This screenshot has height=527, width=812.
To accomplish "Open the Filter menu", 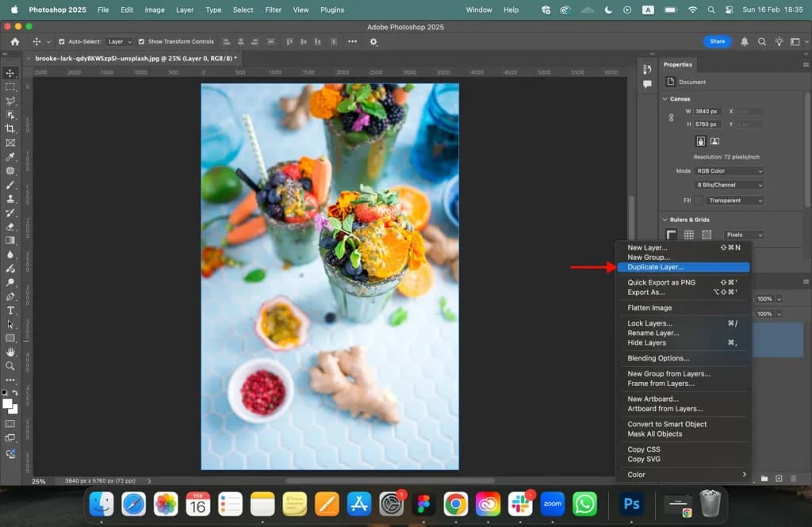I will (273, 10).
